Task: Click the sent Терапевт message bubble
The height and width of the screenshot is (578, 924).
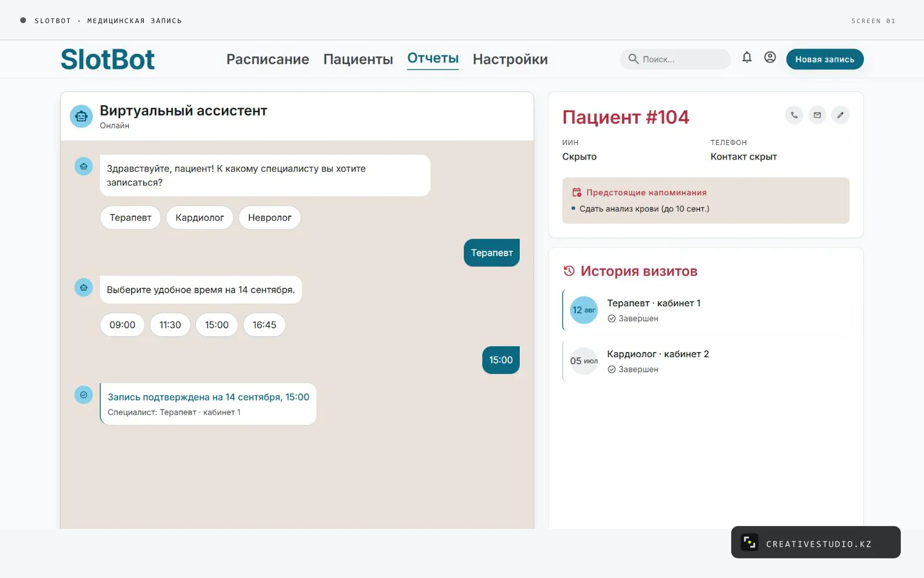Action: 491,253
